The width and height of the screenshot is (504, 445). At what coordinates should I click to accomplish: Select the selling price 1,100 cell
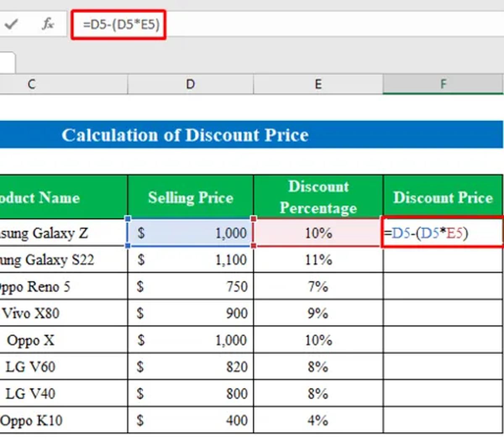click(191, 259)
